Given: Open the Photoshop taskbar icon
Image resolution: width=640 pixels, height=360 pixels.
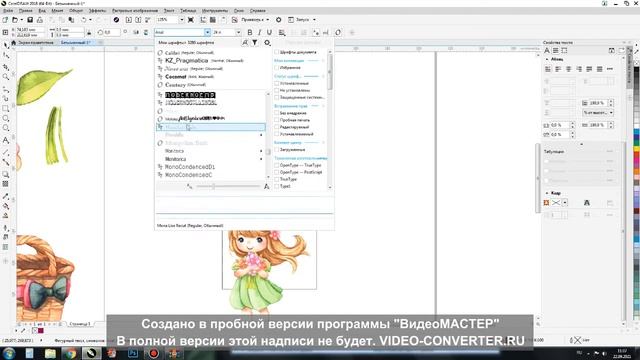Looking at the screenshot, I should (x=133, y=353).
